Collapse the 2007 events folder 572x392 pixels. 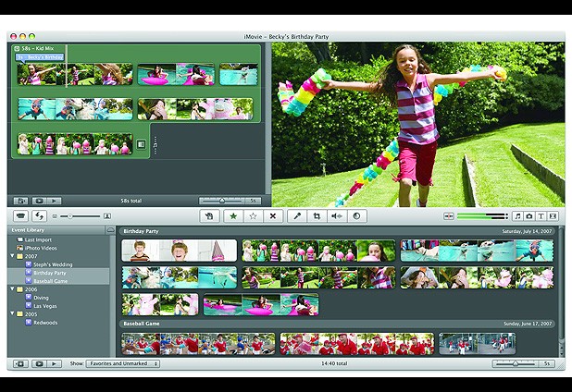[12, 256]
